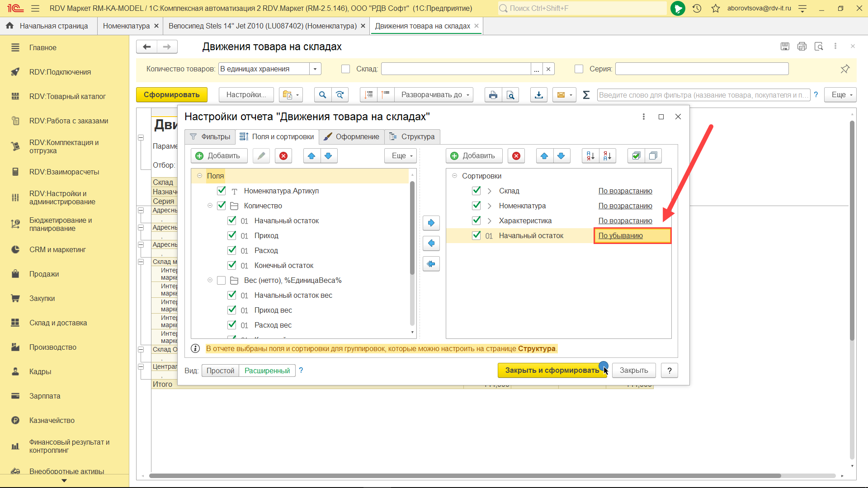Click the check all sortings icon
868x488 pixels.
(x=636, y=156)
